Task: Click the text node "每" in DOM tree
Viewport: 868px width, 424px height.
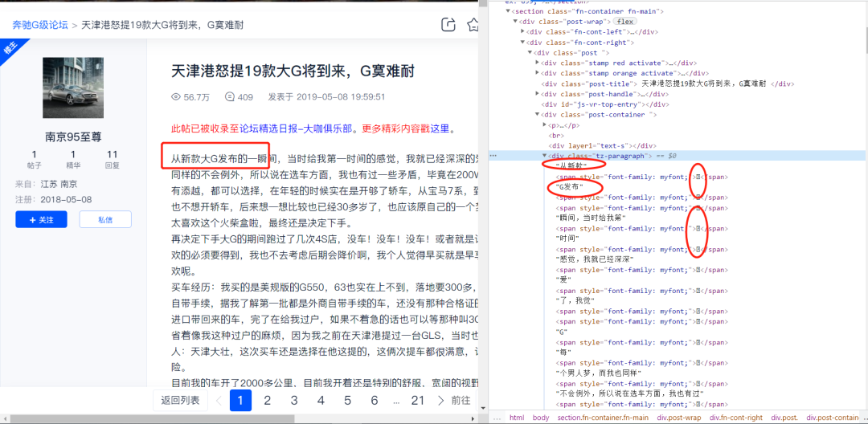Action: [x=563, y=353]
